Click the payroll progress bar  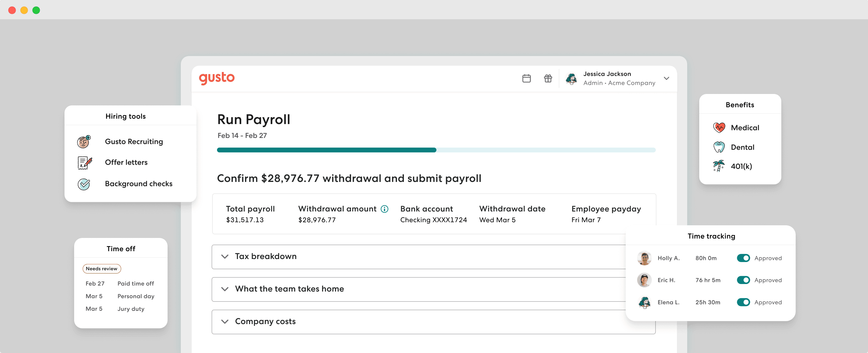coord(436,150)
